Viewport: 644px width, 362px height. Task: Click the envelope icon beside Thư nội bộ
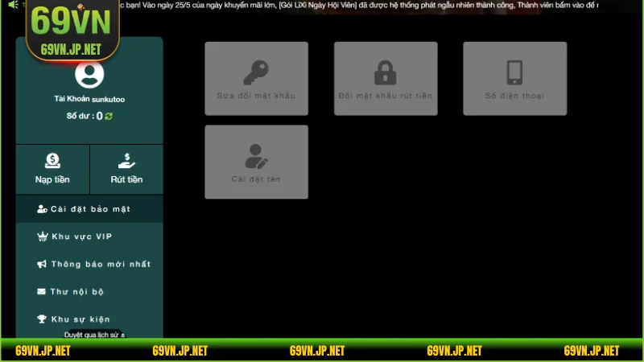[42, 291]
